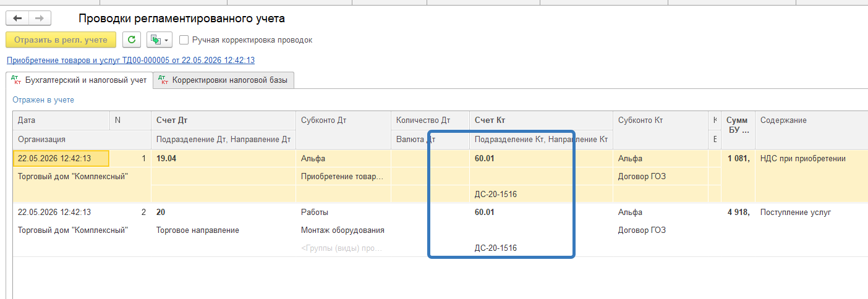The image size is (868, 299).
Task: Enable Ручная корректировка проводок checkbox
Action: (x=184, y=40)
